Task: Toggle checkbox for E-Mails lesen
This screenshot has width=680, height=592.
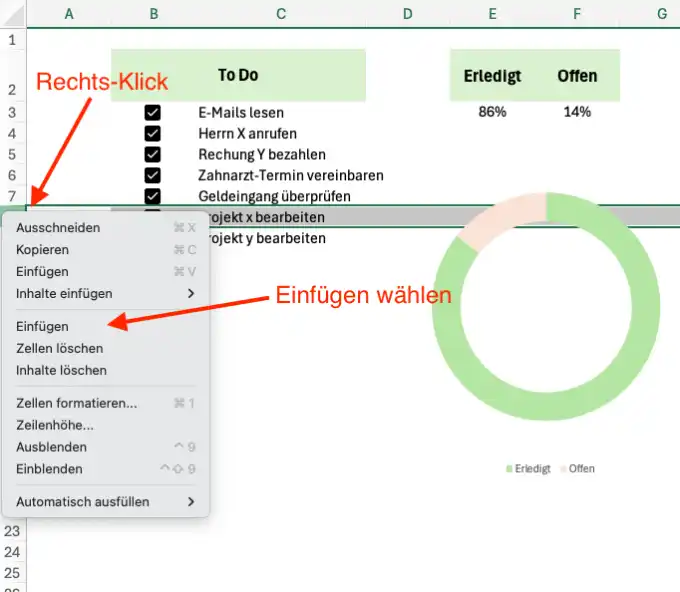Action: click(x=152, y=113)
